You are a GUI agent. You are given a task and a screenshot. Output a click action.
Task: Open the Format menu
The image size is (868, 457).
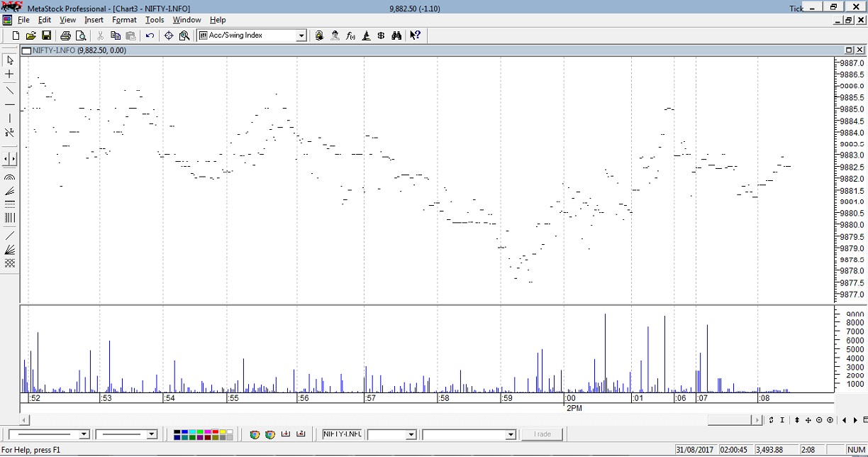(x=124, y=20)
